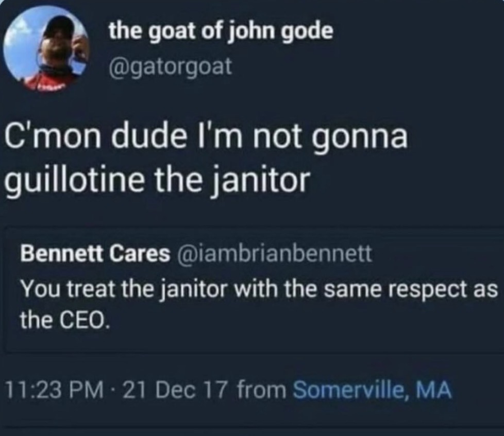Screen dimensions: 504x436
Task: Open the @gatorgoat handle
Action: pyautogui.click(x=171, y=67)
